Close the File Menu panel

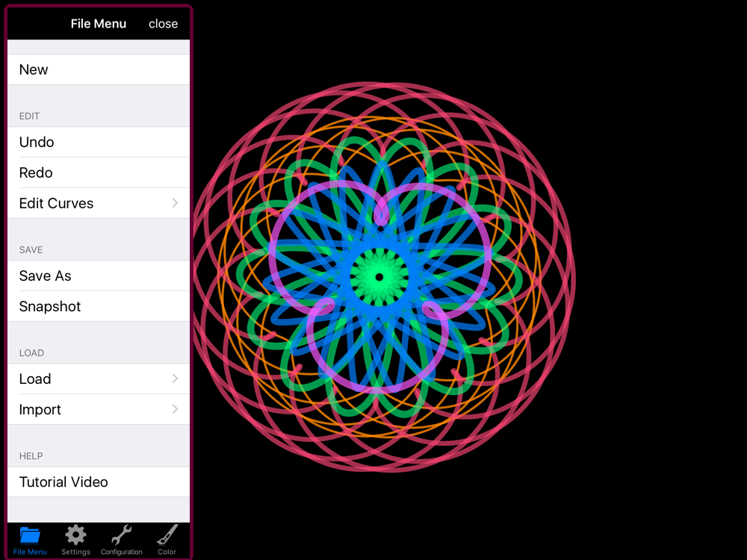point(163,24)
